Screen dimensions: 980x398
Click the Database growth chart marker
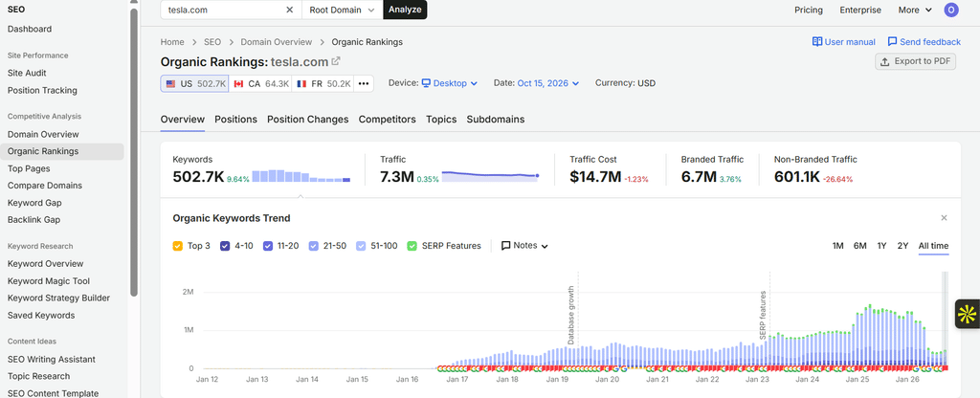pyautogui.click(x=571, y=316)
